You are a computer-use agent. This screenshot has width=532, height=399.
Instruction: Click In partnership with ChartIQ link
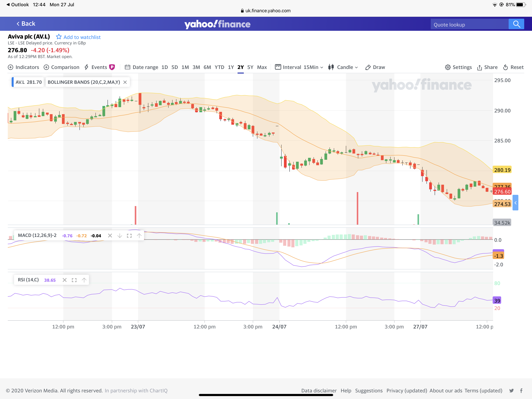tap(136, 390)
